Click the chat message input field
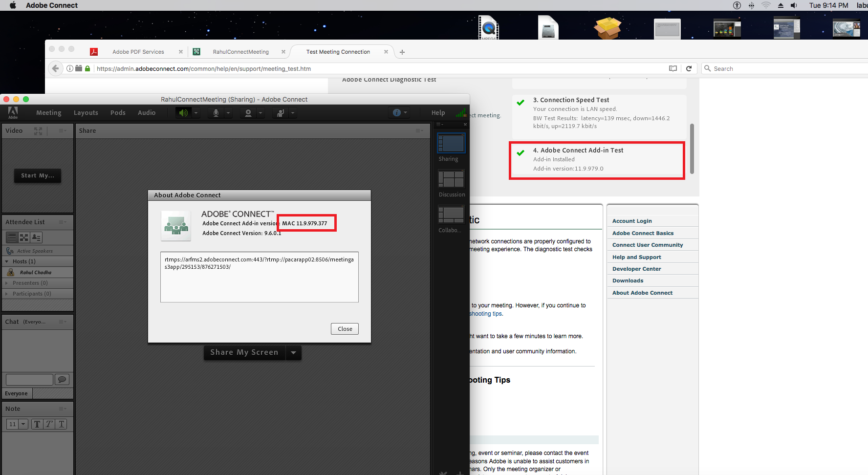 click(x=29, y=379)
